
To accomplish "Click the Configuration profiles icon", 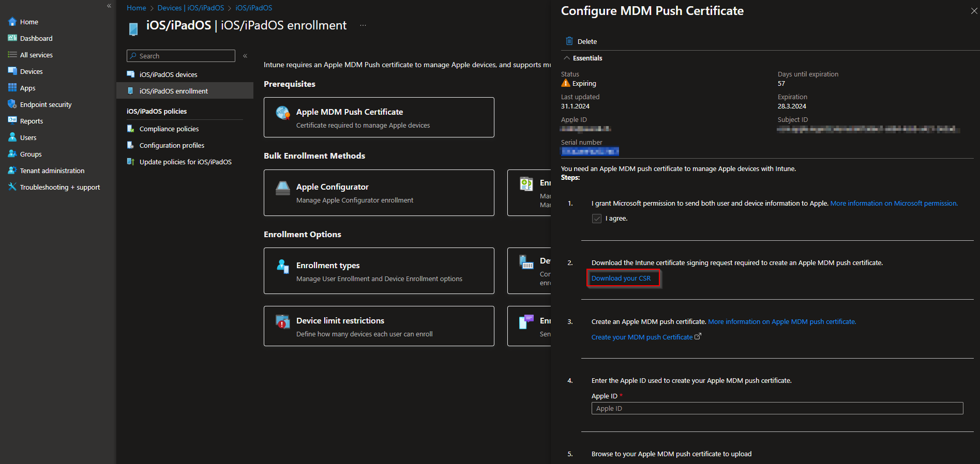I will pyautogui.click(x=131, y=145).
